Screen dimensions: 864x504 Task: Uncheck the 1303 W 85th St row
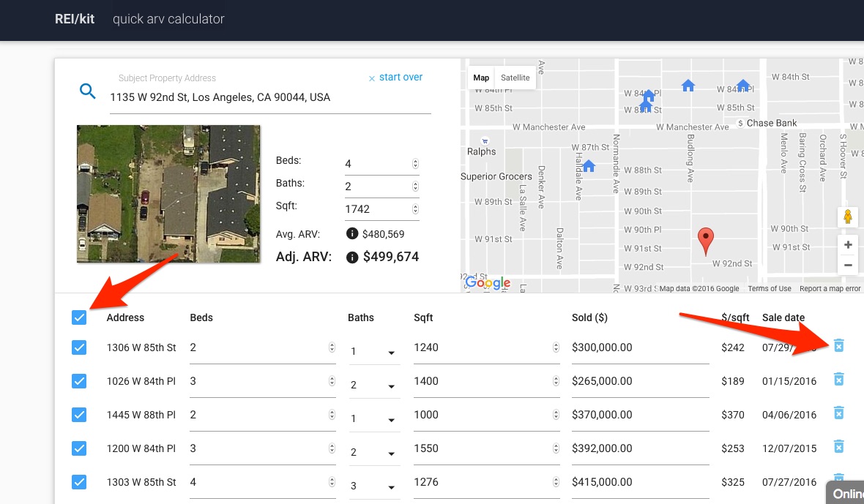(79, 482)
